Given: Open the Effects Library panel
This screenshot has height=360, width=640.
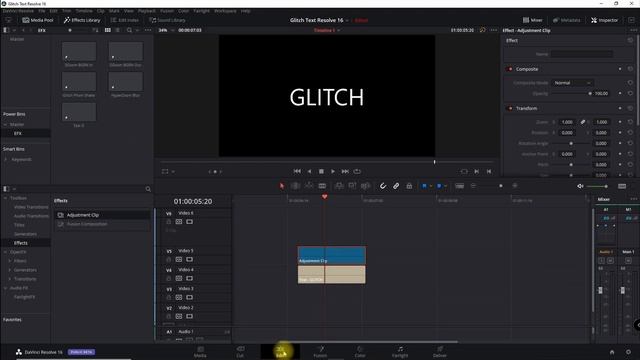Looking at the screenshot, I should (82, 20).
